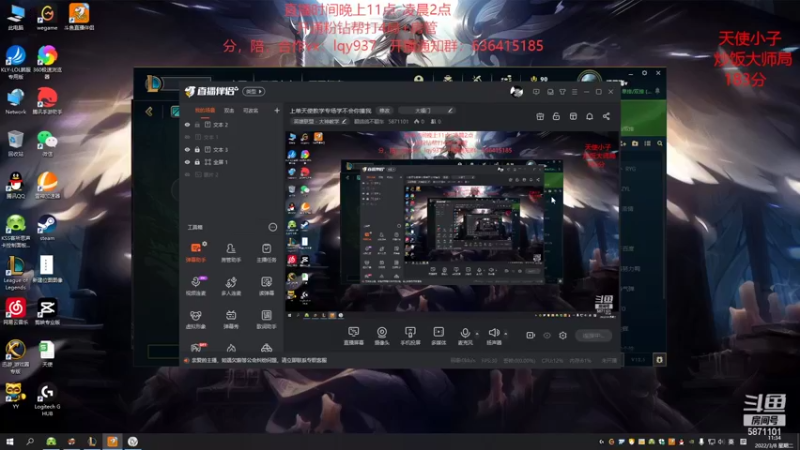Click the 修改 button next to title
Viewport: 800px width, 450px height.
click(384, 110)
